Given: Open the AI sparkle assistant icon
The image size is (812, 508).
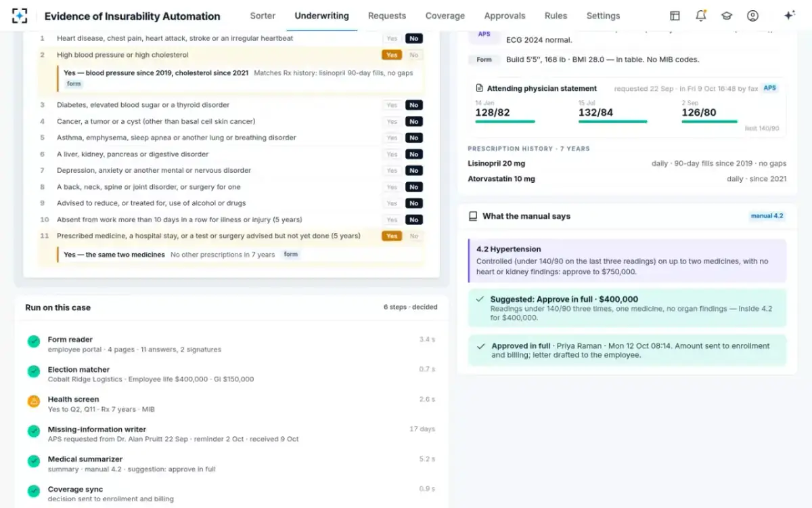Looking at the screenshot, I should click(789, 16).
